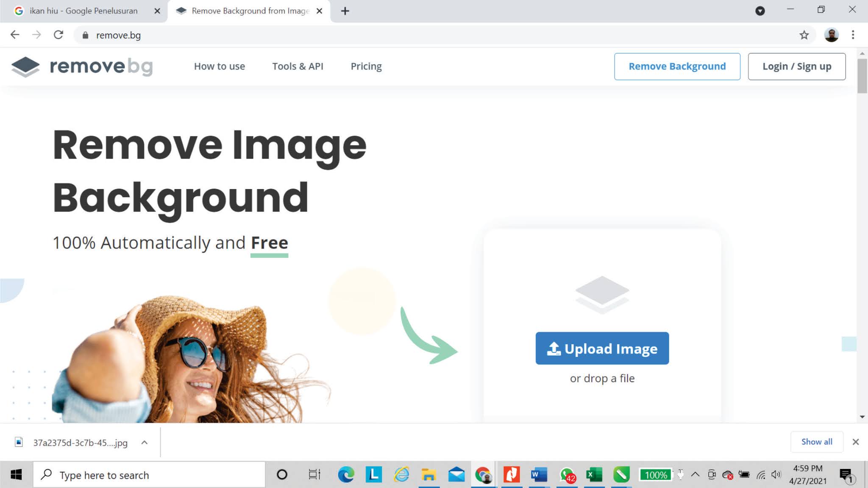Viewport: 868px width, 488px height.
Task: Open the Tools & API menu
Action: tap(298, 67)
